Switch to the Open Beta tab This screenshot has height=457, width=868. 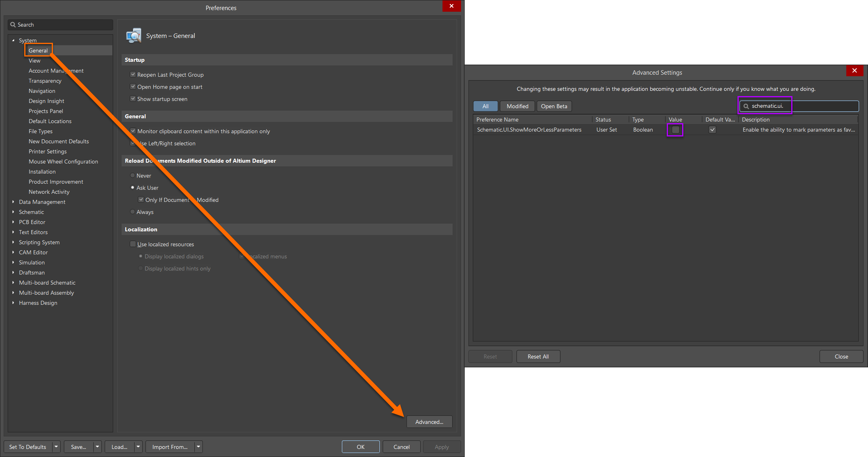tap(554, 106)
